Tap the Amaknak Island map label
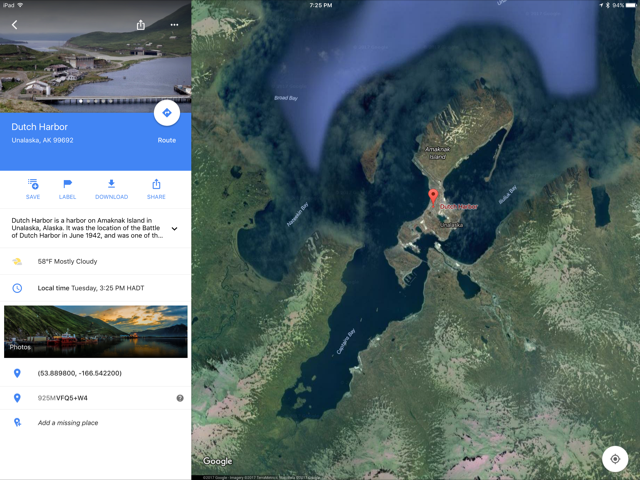The width and height of the screenshot is (640, 480). [x=437, y=153]
